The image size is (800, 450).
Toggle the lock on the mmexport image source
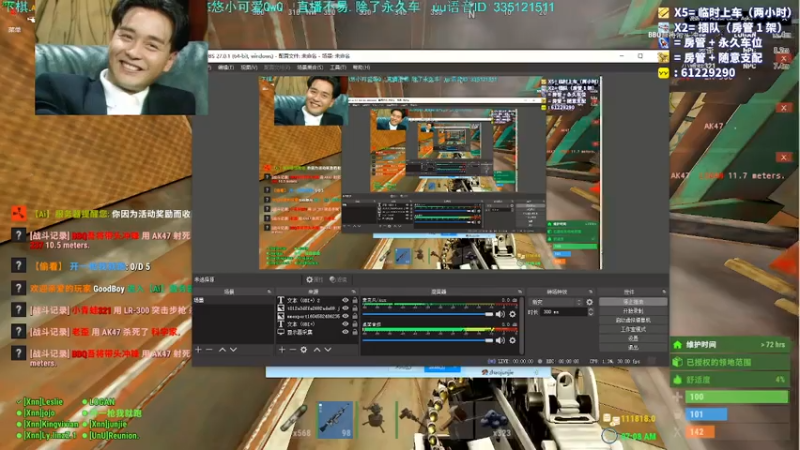pos(355,316)
